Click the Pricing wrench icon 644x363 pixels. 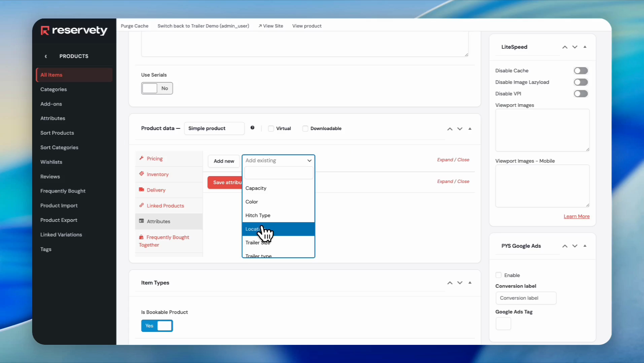[x=141, y=158]
